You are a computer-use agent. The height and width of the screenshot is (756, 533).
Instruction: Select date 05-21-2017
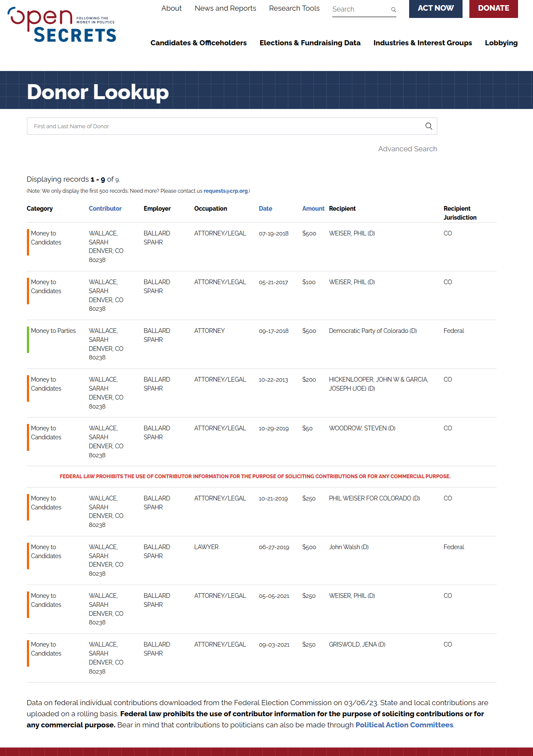(273, 282)
